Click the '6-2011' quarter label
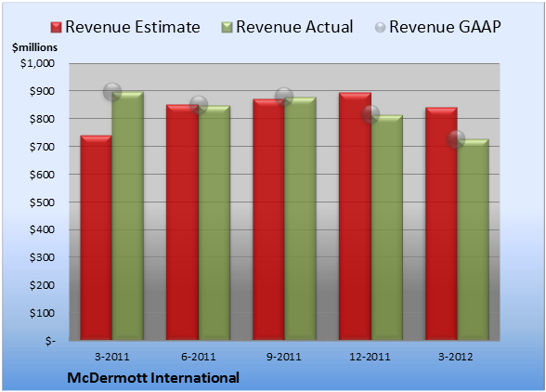 pyautogui.click(x=199, y=357)
